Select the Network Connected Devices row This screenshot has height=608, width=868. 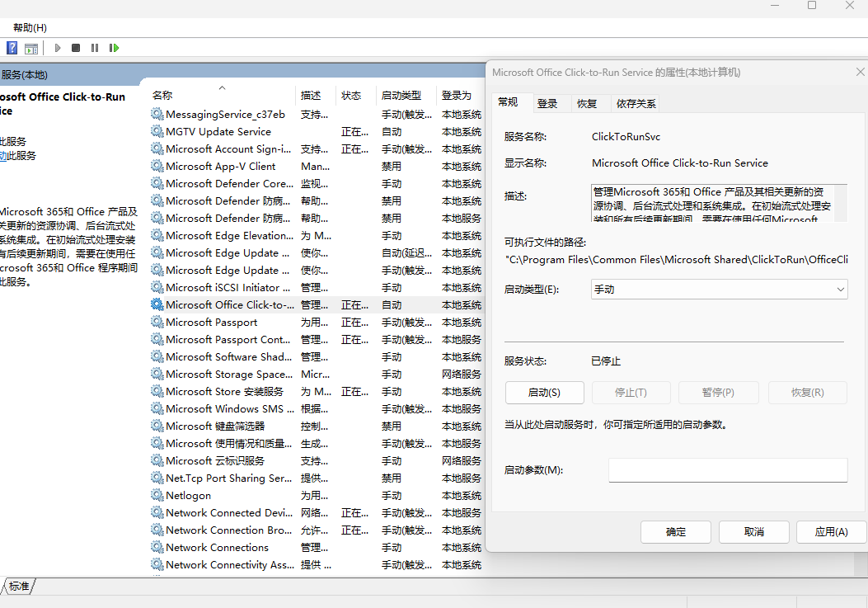[x=316, y=512]
